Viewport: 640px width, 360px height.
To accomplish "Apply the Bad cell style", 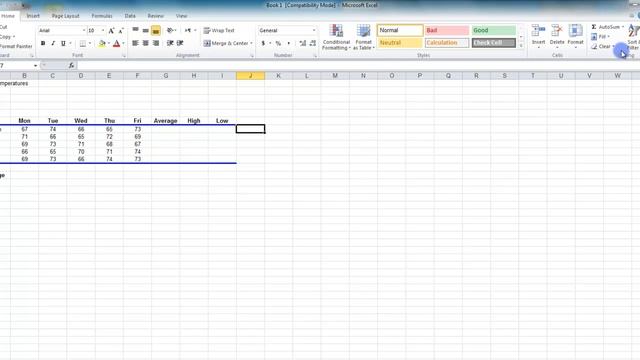I will (447, 30).
